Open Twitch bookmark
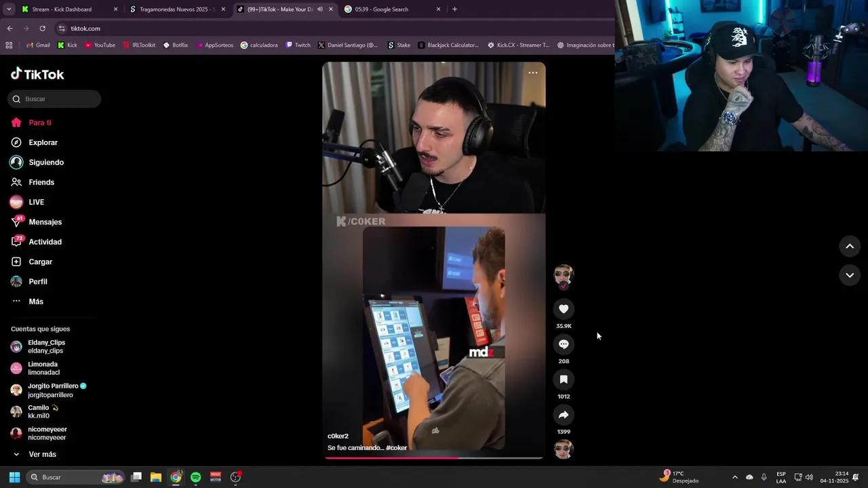This screenshot has width=868, height=488. click(298, 45)
